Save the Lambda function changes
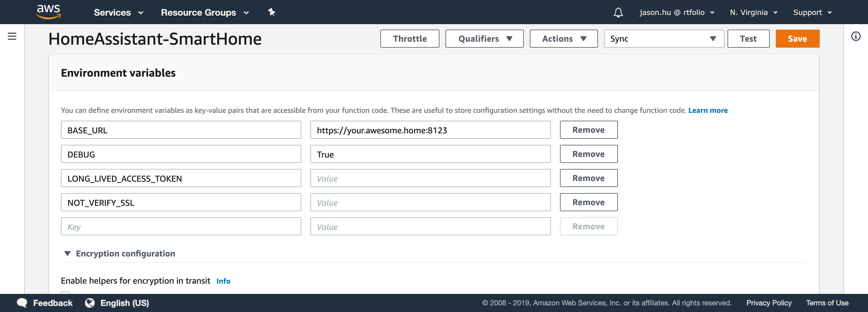The image size is (868, 312). click(x=797, y=38)
